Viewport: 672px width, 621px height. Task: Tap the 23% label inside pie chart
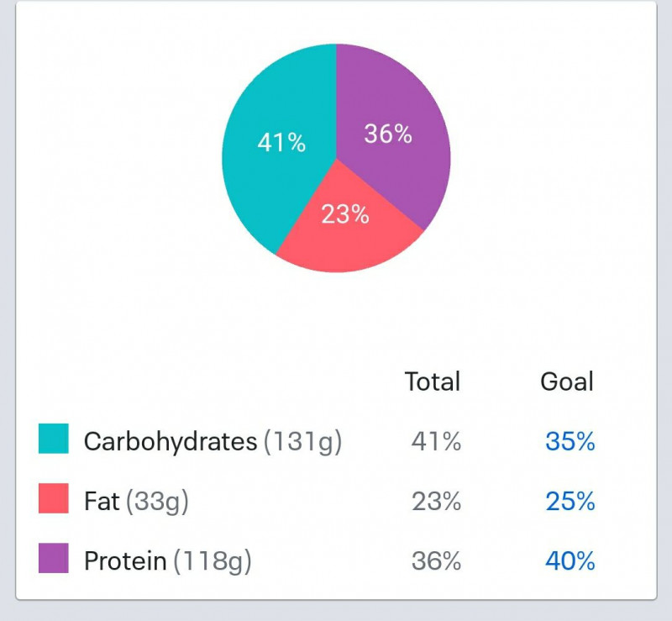coord(345,214)
